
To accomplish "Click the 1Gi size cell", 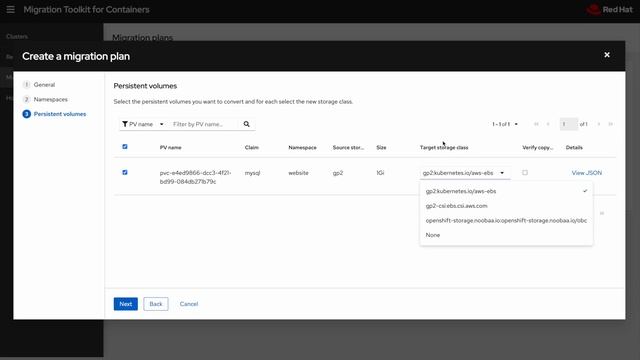I will (380, 173).
